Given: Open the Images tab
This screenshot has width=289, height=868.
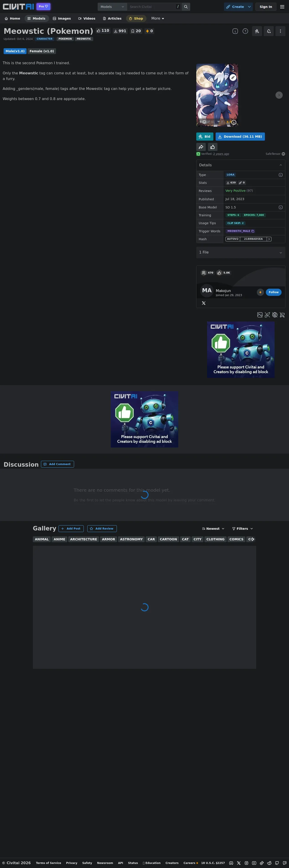Looking at the screenshot, I should [62, 18].
